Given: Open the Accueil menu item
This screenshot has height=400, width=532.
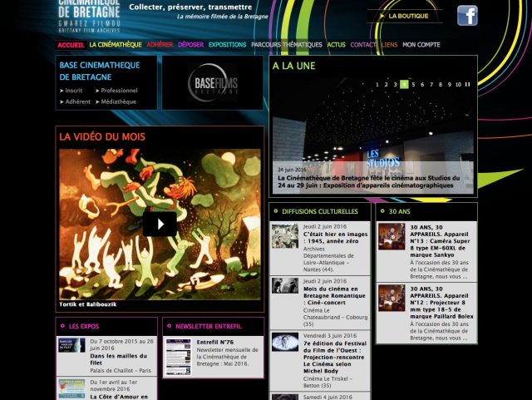Looking at the screenshot, I should tap(71, 45).
